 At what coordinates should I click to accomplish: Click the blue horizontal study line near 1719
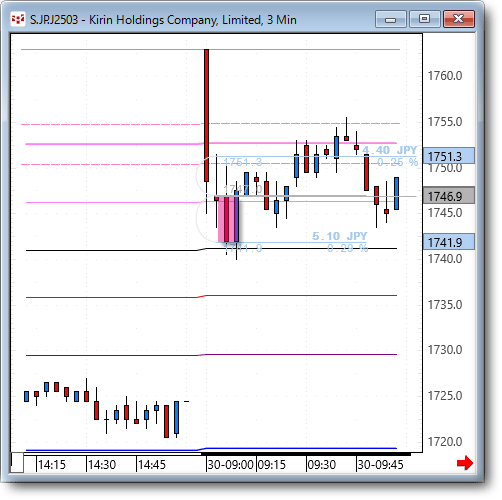click(x=211, y=449)
